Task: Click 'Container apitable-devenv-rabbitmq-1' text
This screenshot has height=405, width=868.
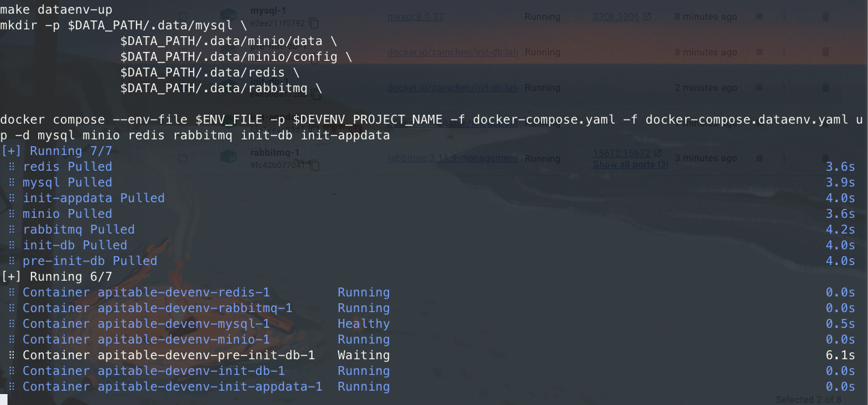Action: pyautogui.click(x=158, y=308)
